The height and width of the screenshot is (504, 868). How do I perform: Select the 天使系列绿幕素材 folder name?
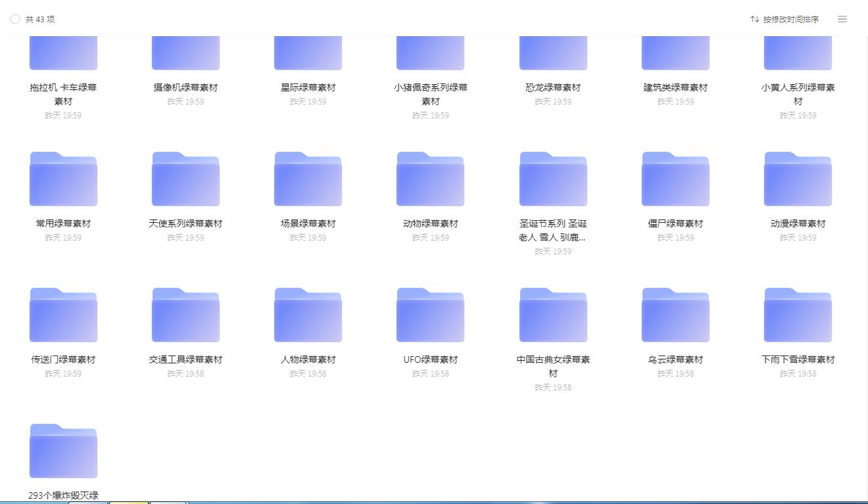point(185,223)
